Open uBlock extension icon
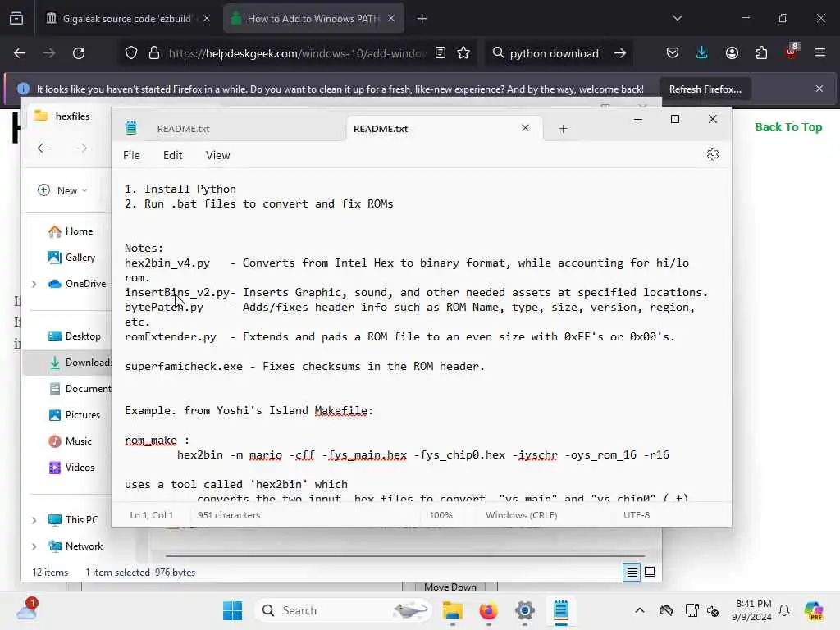Image resolution: width=840 pixels, height=630 pixels. pos(792,52)
